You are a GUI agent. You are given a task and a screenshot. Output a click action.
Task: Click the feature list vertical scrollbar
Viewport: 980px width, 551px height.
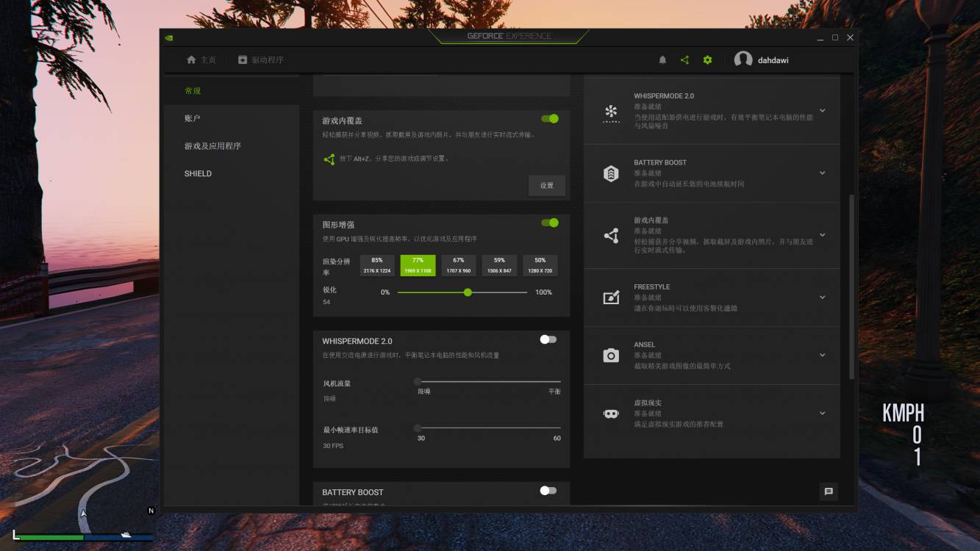point(852,287)
